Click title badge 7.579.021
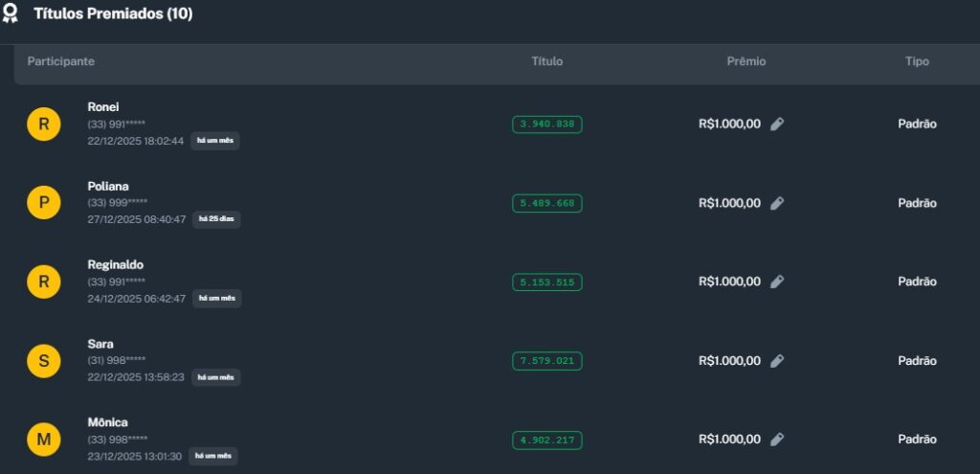 (x=547, y=361)
